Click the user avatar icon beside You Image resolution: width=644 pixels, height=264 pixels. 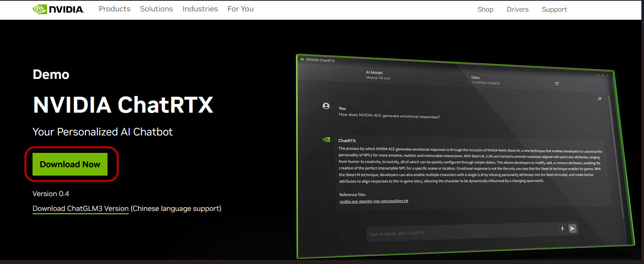coord(326,106)
